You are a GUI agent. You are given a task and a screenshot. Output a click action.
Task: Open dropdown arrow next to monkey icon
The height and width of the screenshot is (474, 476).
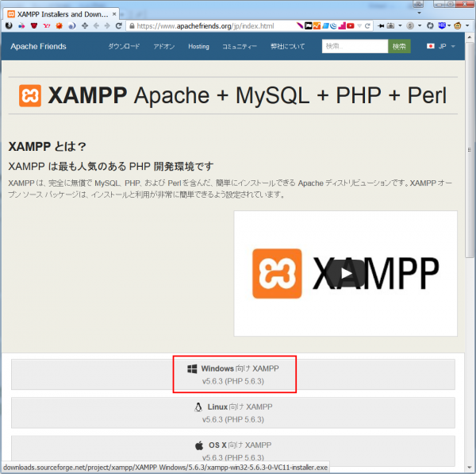coord(467,26)
